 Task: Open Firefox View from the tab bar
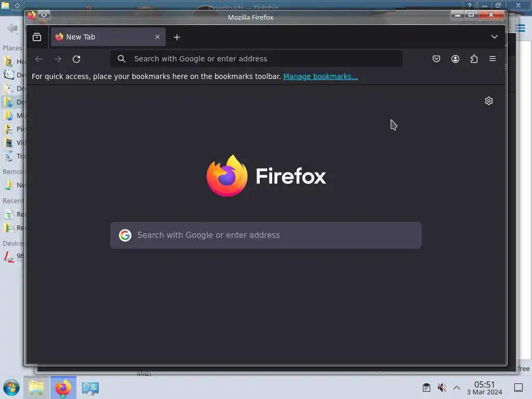click(37, 37)
